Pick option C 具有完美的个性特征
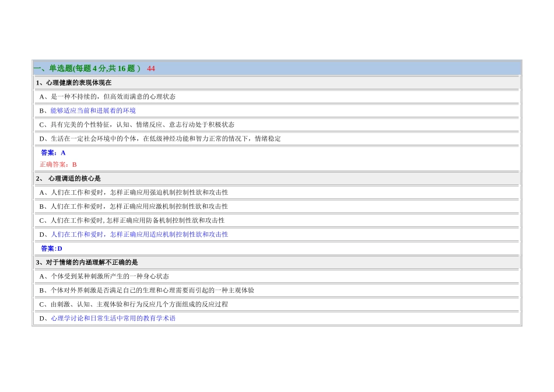This screenshot has width=554, height=392. pyautogui.click(x=136, y=125)
